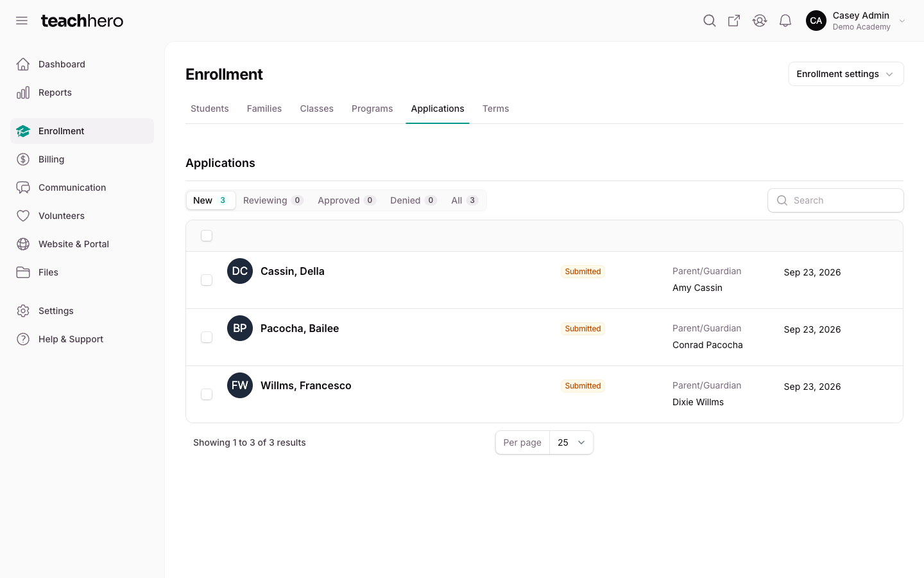Check the select-all checkbox in table header
924x578 pixels.
207,236
